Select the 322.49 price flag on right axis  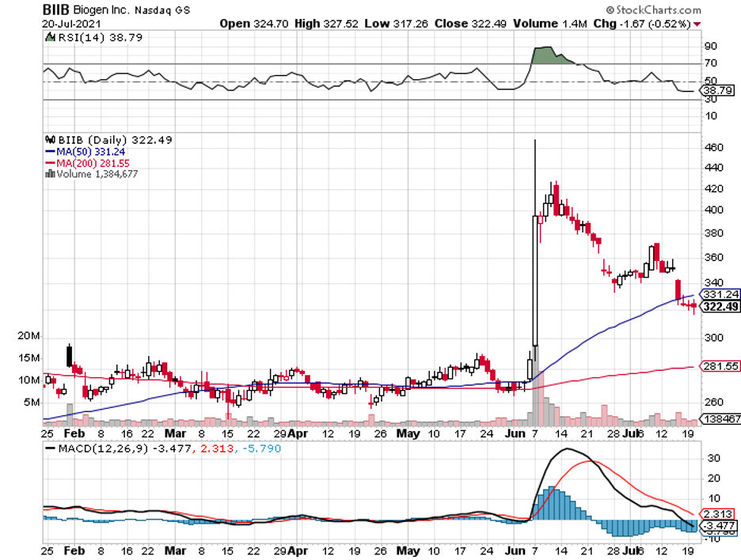pyautogui.click(x=717, y=307)
